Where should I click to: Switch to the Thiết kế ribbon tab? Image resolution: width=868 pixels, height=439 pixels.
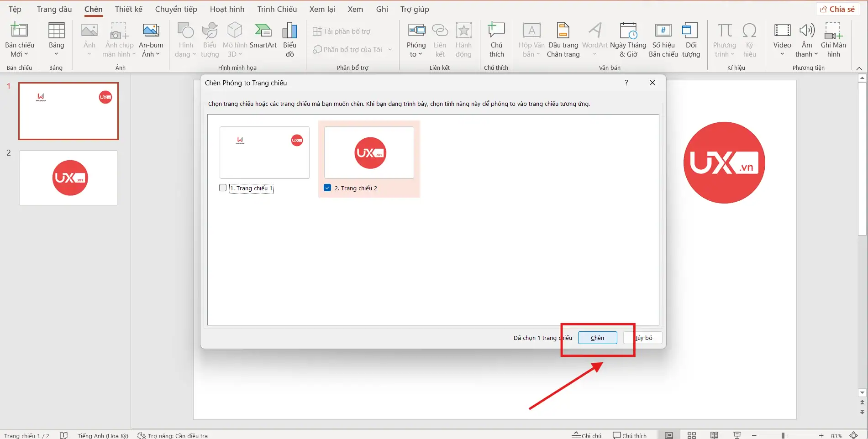(x=128, y=9)
